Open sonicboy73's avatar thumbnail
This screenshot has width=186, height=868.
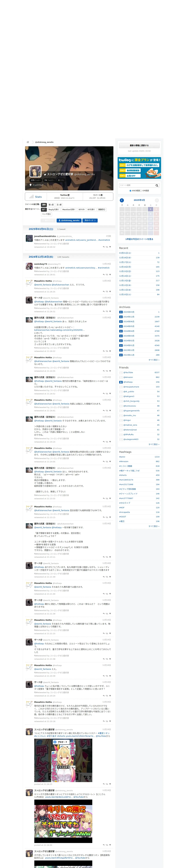coord(29,266)
